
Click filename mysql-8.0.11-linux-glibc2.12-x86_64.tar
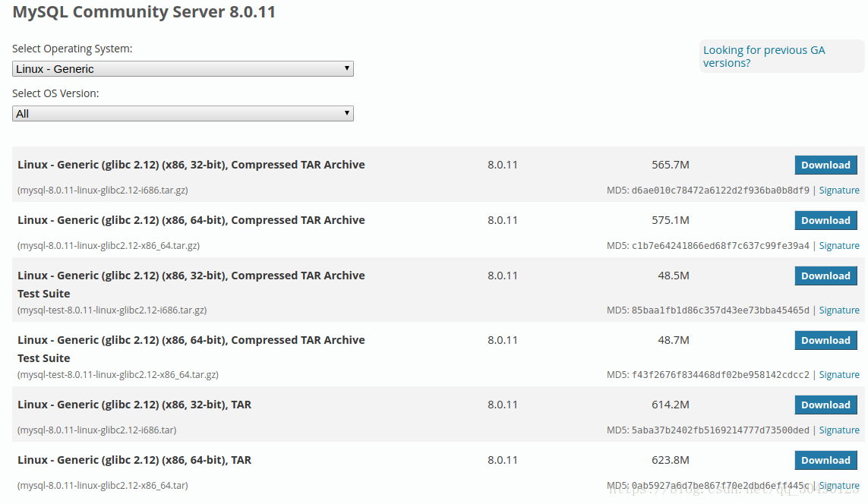pos(103,485)
